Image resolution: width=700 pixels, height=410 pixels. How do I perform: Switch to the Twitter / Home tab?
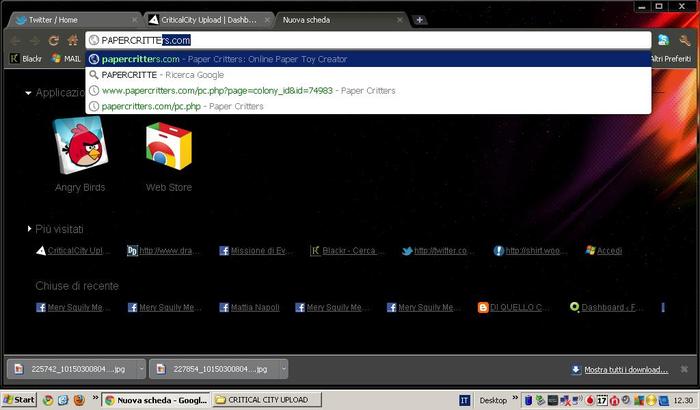click(74, 20)
